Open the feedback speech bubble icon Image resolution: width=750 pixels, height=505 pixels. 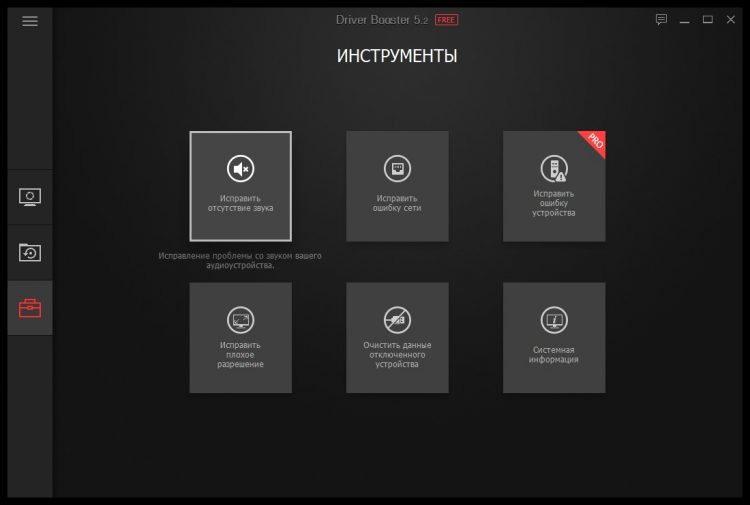[661, 20]
